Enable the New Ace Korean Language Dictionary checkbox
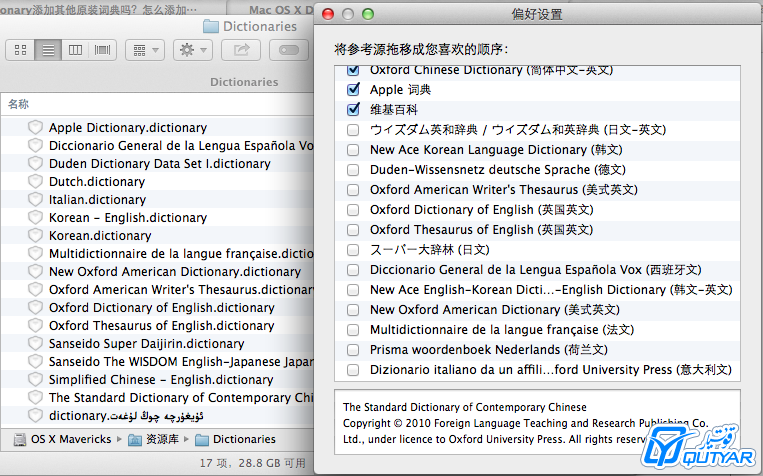The height and width of the screenshot is (476, 763). tap(353, 150)
